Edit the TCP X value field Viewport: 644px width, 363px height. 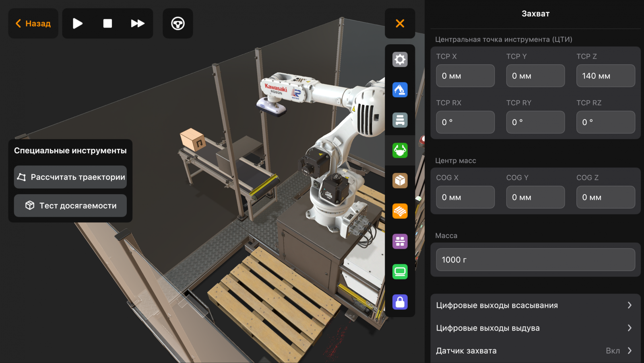(465, 76)
